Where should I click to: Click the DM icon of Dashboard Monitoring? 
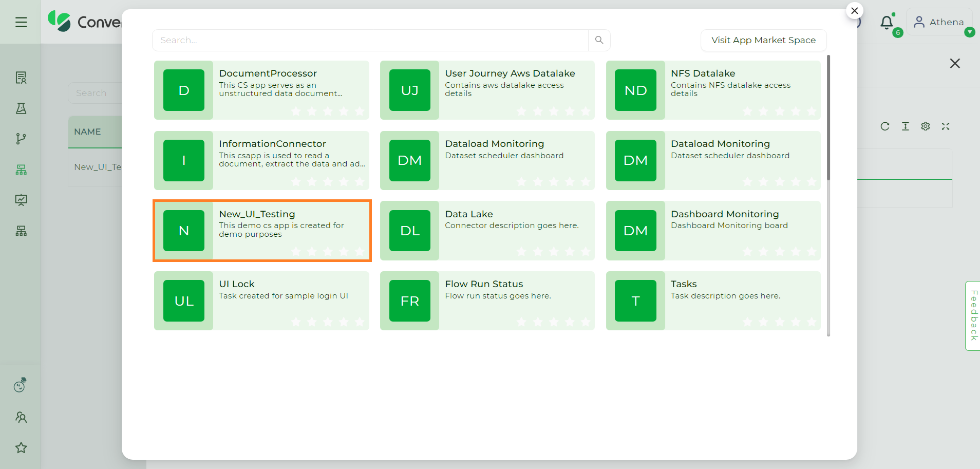click(x=636, y=231)
